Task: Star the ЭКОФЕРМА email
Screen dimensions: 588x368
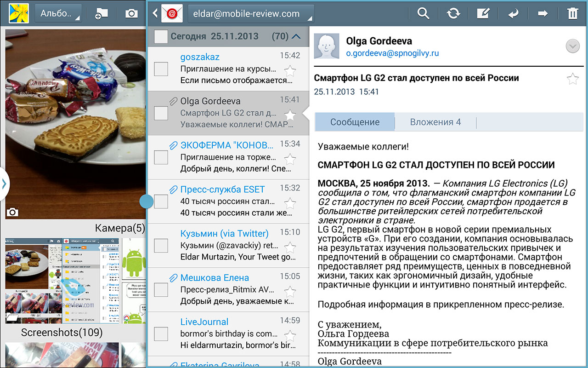Action: (x=290, y=160)
